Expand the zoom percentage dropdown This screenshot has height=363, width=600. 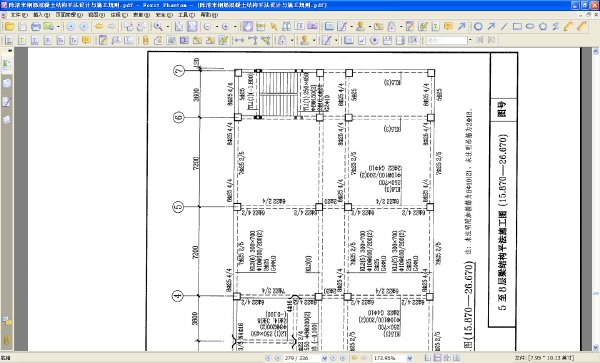coord(410,358)
